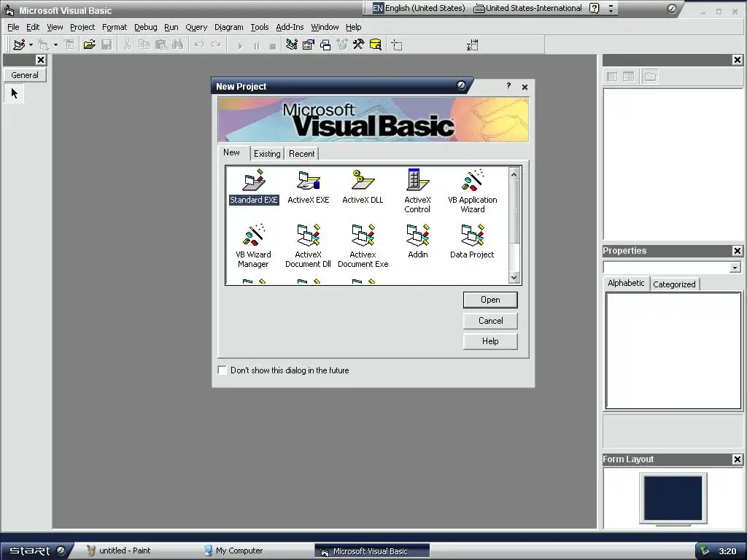Open the Object Browser toolbar icon
Image resolution: width=747 pixels, height=560 pixels.
[342, 44]
